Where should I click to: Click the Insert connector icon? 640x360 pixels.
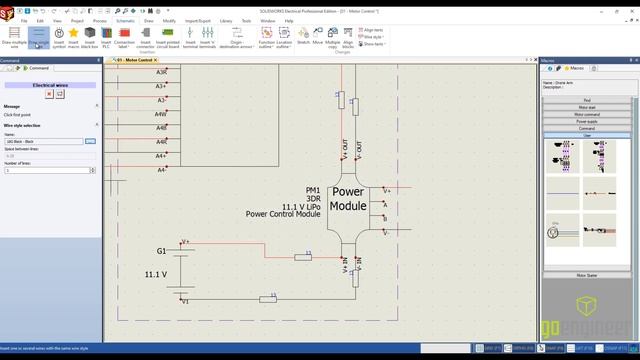pyautogui.click(x=145, y=38)
